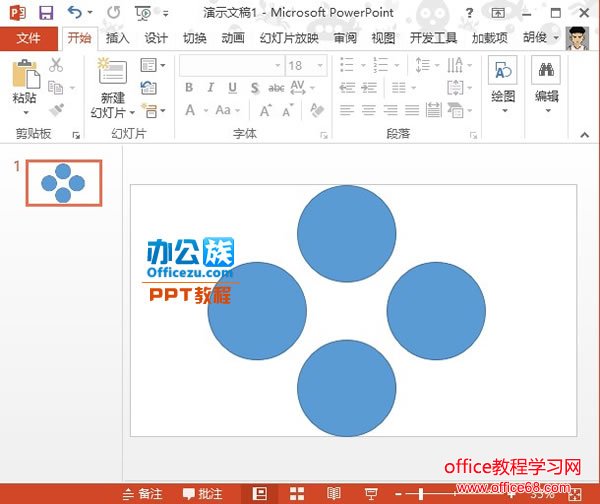This screenshot has height=504, width=600.
Task: Click the Line Spacing icon
Action: pos(423,65)
